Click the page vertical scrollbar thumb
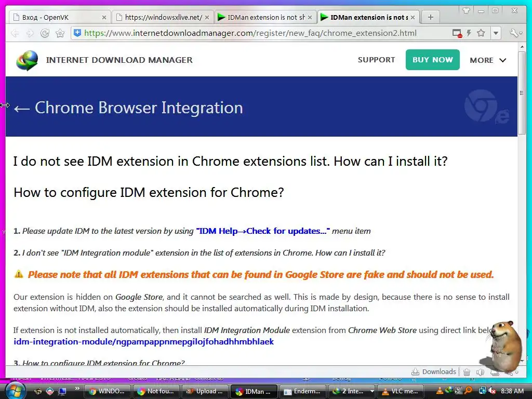Viewport: 532px width, 399px height. click(x=522, y=94)
